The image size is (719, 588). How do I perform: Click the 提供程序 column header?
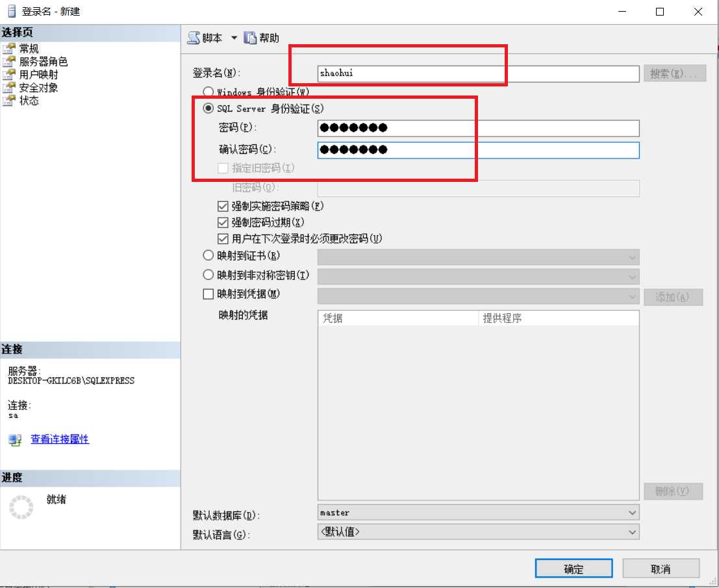(x=559, y=318)
